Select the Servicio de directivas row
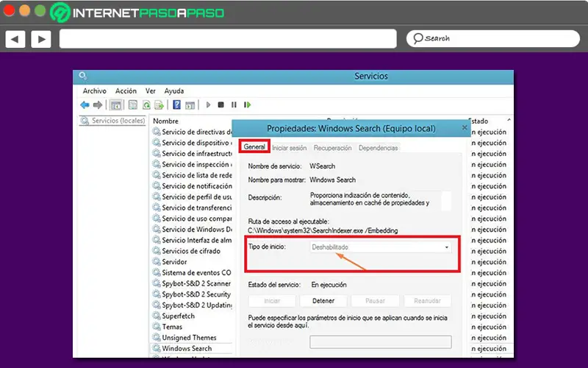The width and height of the screenshot is (588, 368). (x=192, y=132)
